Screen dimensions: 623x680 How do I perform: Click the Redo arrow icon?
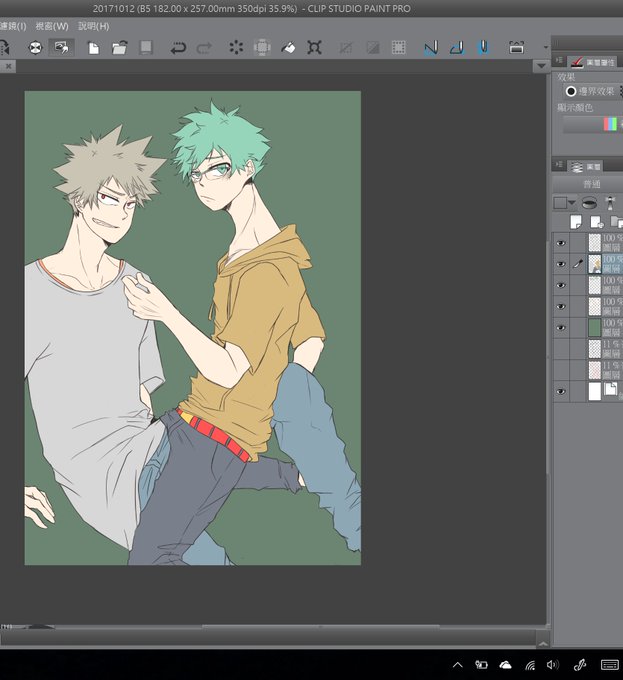point(204,48)
